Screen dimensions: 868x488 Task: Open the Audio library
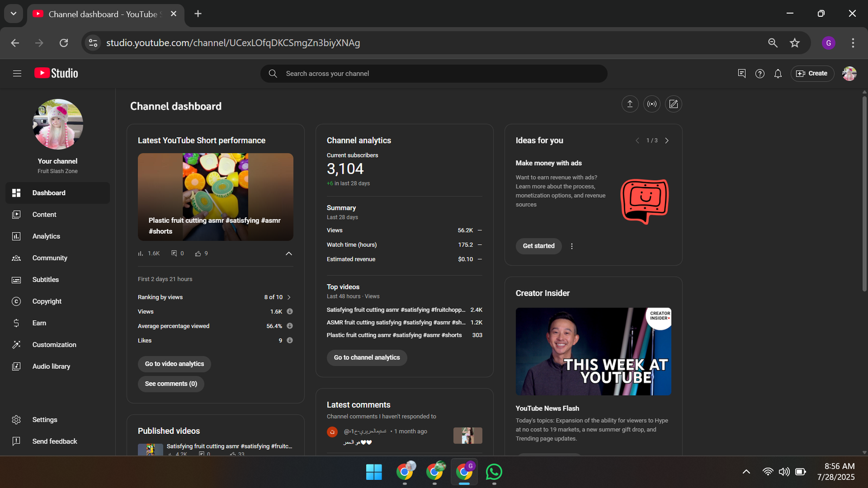(x=58, y=367)
